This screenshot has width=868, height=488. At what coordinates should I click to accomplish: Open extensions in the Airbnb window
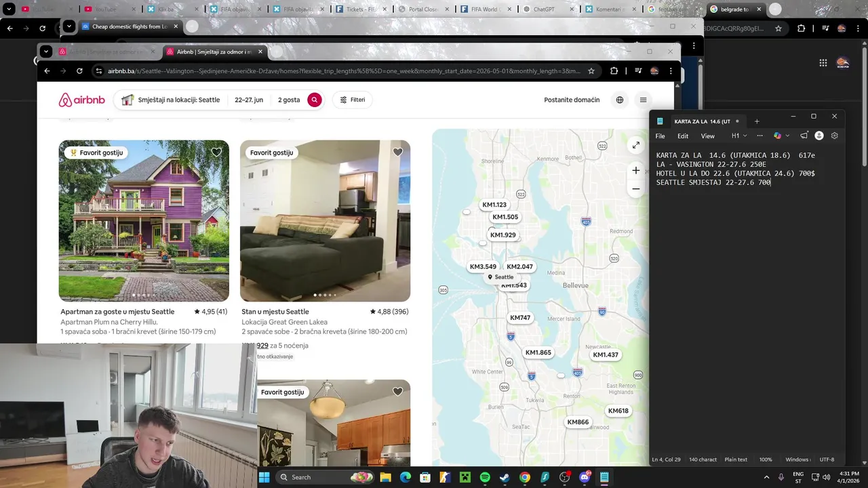click(x=614, y=70)
